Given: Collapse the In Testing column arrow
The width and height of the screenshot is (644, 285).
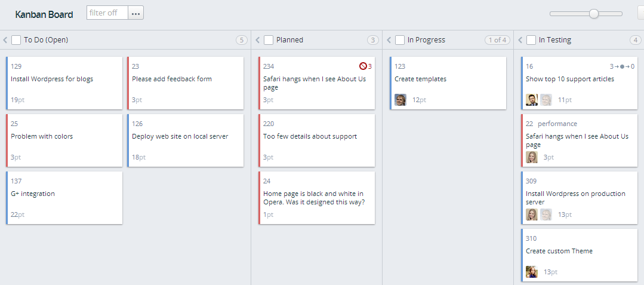Looking at the screenshot, I should pos(520,40).
